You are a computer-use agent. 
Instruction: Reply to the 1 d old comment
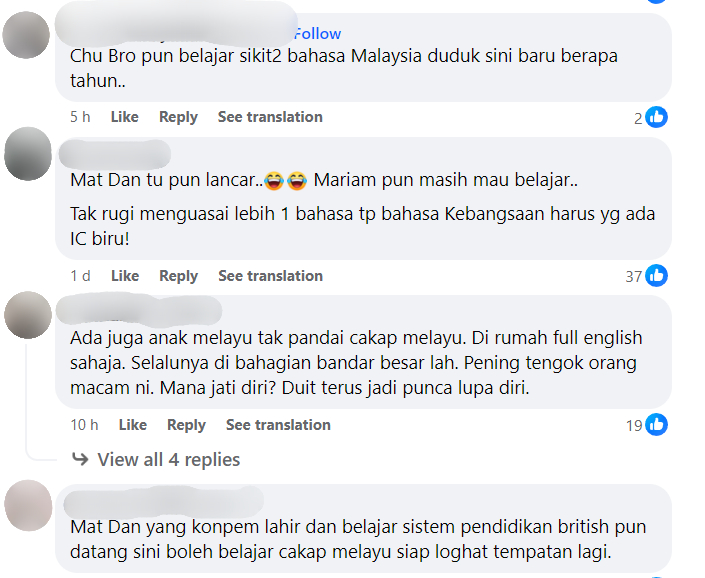(x=179, y=276)
